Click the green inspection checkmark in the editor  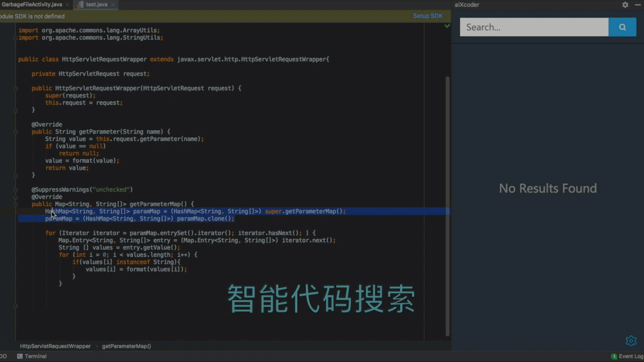447,26
